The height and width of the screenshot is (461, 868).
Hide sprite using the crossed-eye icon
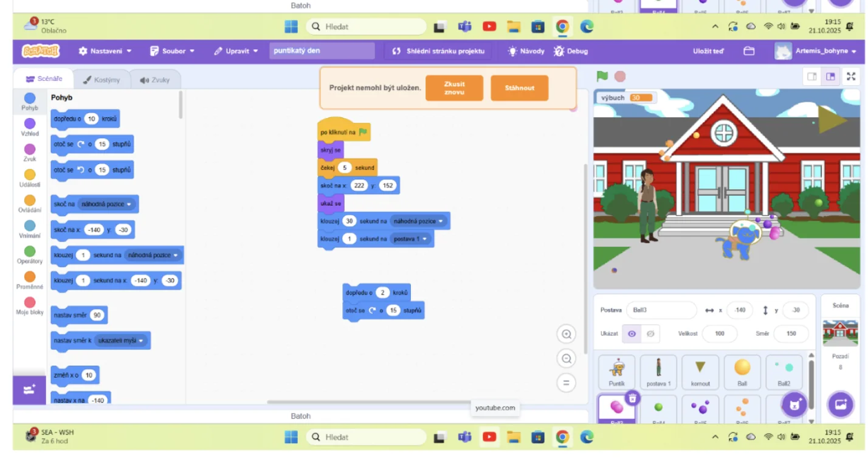pos(650,334)
